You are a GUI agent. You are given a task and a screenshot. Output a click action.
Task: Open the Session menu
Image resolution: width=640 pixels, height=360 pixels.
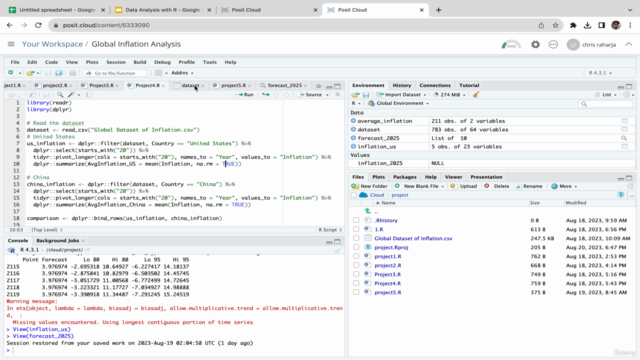pyautogui.click(x=116, y=62)
